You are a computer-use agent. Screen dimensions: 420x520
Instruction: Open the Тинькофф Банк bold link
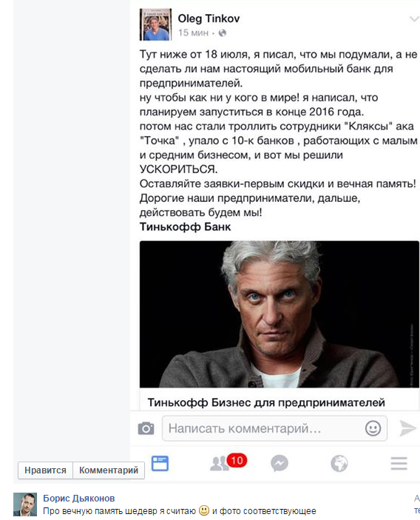click(185, 227)
